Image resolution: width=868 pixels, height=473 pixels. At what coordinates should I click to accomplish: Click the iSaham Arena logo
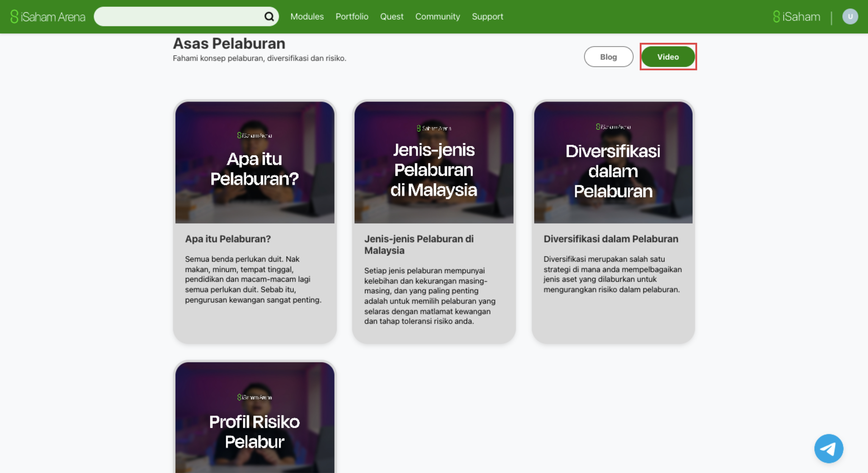48,16
